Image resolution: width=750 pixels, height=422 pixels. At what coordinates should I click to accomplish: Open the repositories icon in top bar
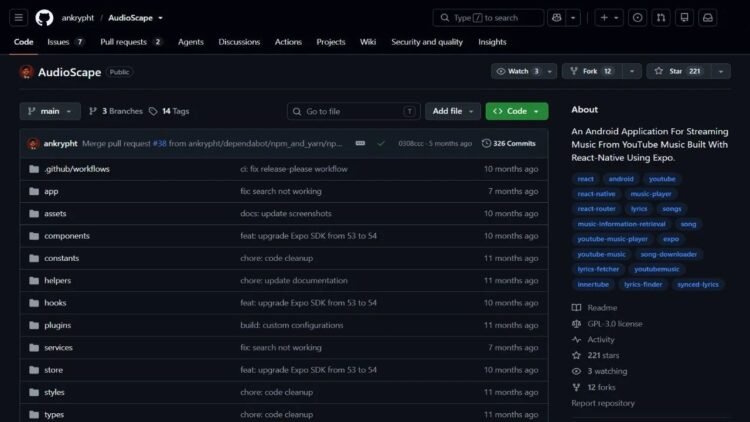click(x=684, y=18)
